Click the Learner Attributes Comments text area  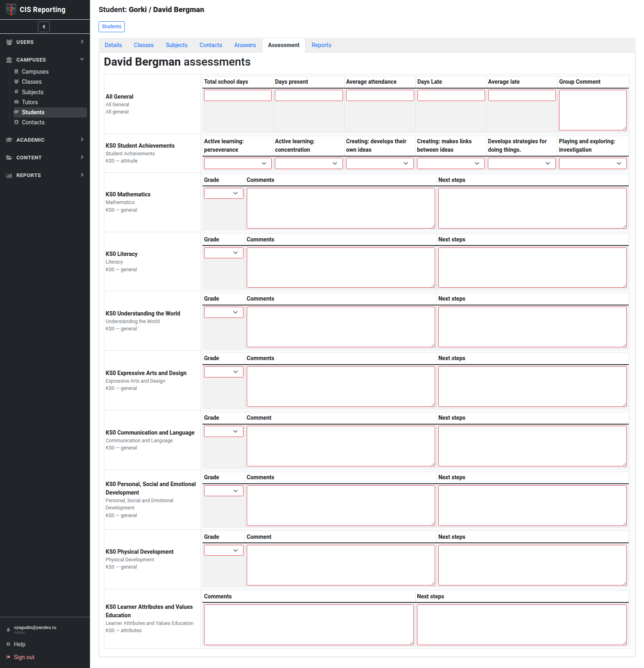[x=309, y=625]
